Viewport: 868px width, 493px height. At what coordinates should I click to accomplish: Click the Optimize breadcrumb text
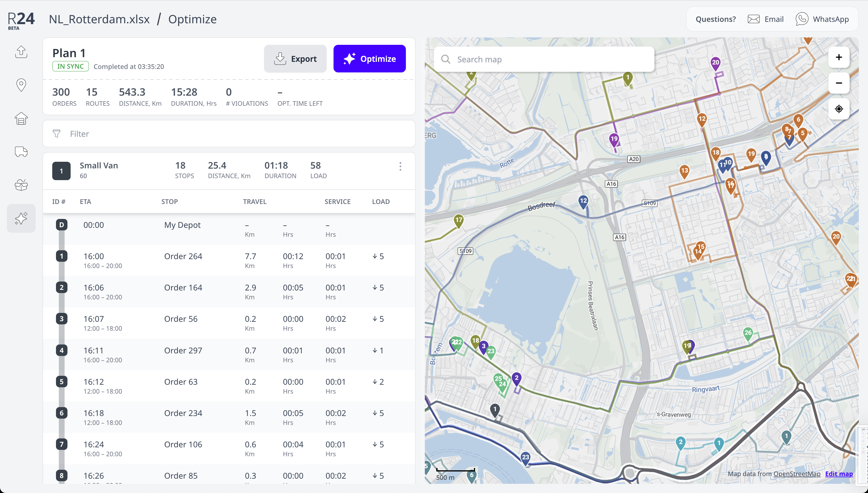pyautogui.click(x=193, y=19)
